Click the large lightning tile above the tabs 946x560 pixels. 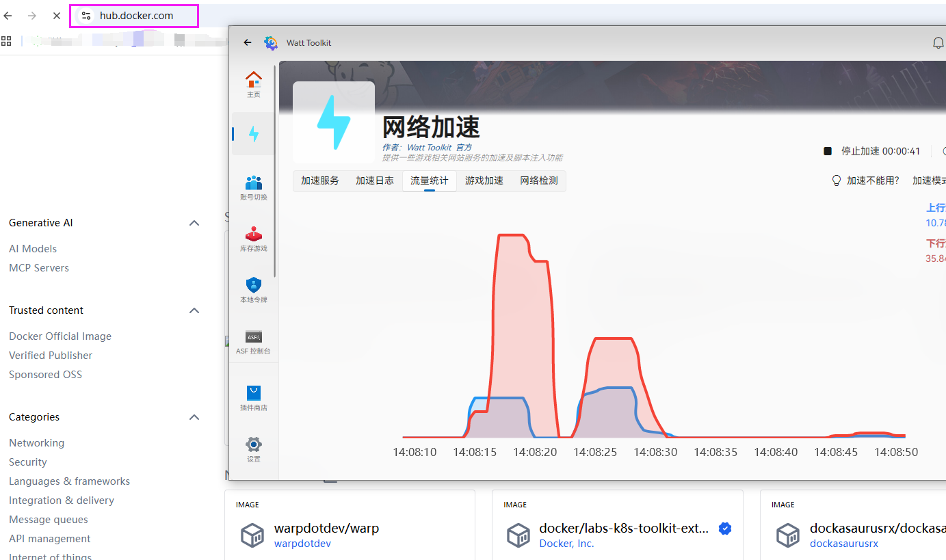[334, 122]
